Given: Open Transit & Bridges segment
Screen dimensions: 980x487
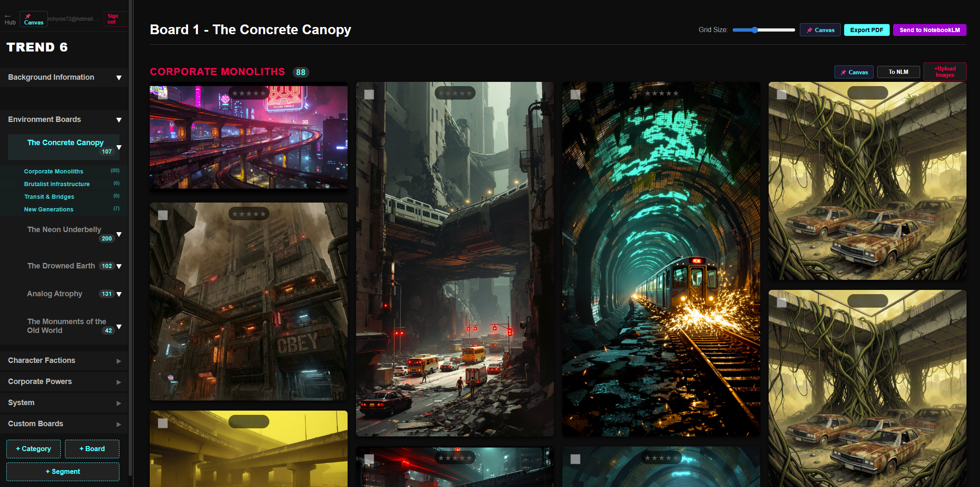Looking at the screenshot, I should pyautogui.click(x=49, y=197).
